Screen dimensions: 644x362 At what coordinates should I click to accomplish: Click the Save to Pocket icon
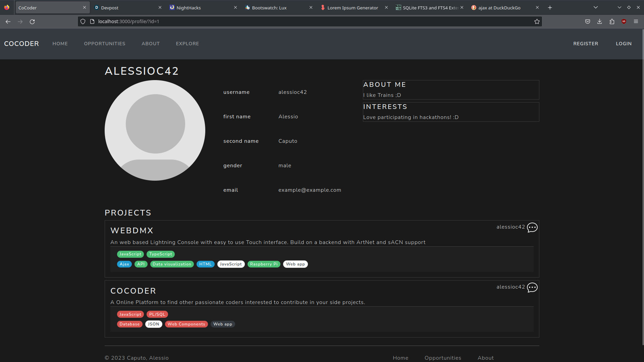pyautogui.click(x=587, y=22)
